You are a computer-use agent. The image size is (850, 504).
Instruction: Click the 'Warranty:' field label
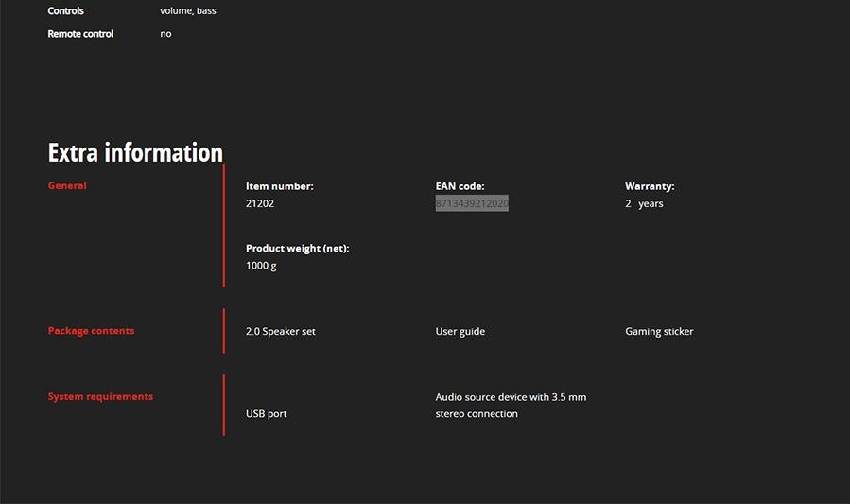pos(650,186)
